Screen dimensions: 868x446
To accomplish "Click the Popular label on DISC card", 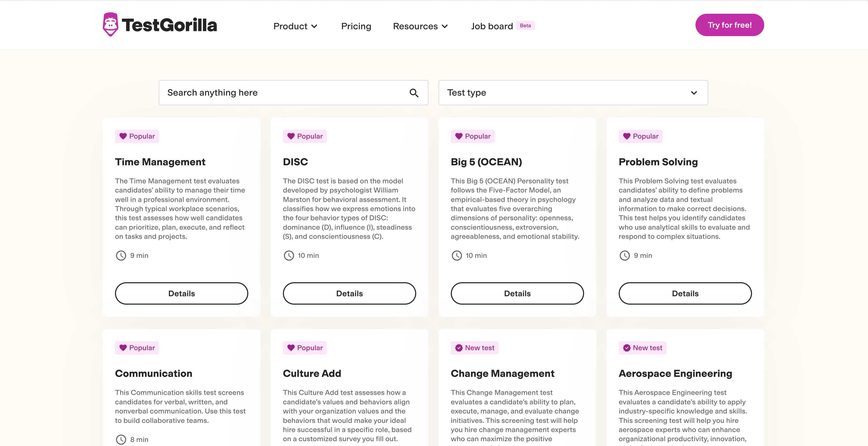I will tap(310, 136).
